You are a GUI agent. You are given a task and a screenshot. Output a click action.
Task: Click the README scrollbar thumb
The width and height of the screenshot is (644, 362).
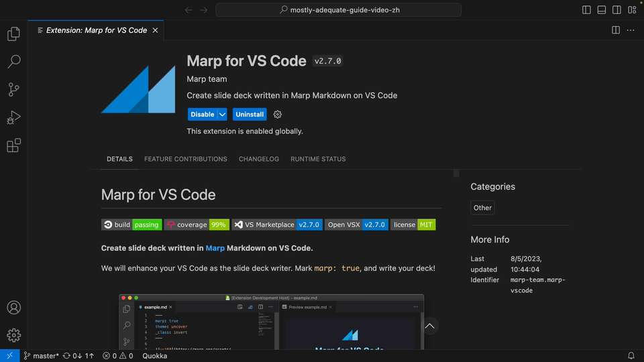coord(456,174)
